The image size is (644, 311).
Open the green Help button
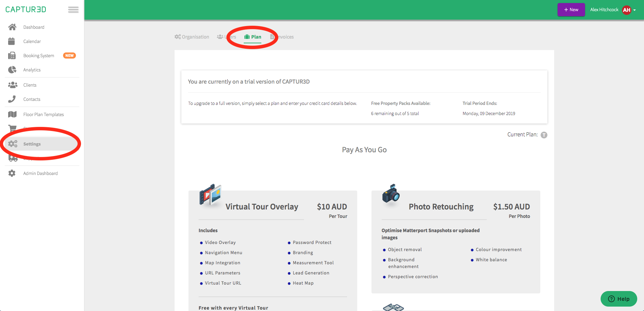(x=619, y=299)
